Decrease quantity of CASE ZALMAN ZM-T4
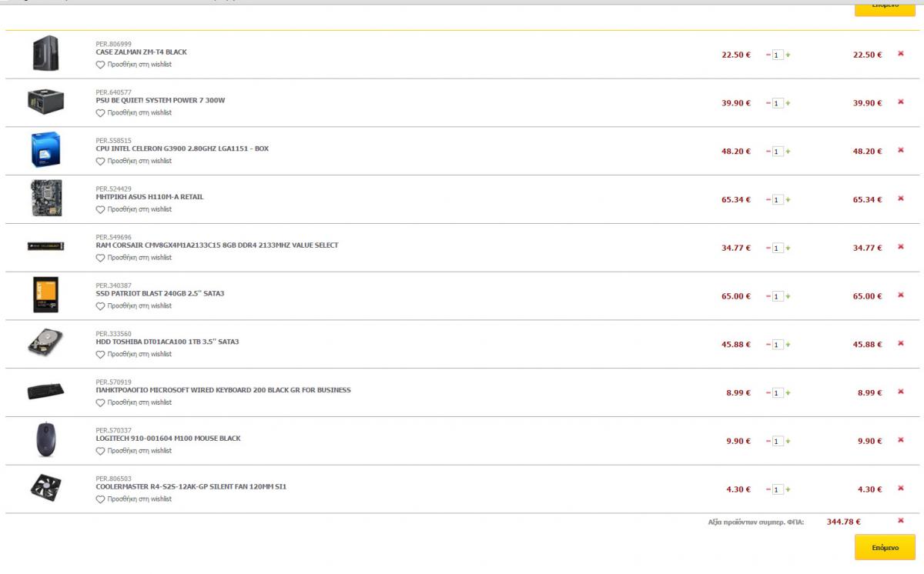Image resolution: width=924 pixels, height=574 pixels. (x=768, y=55)
